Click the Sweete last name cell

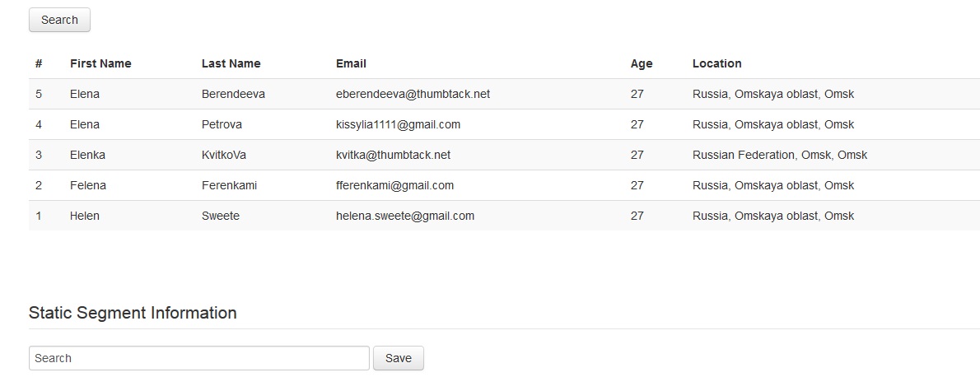220,216
